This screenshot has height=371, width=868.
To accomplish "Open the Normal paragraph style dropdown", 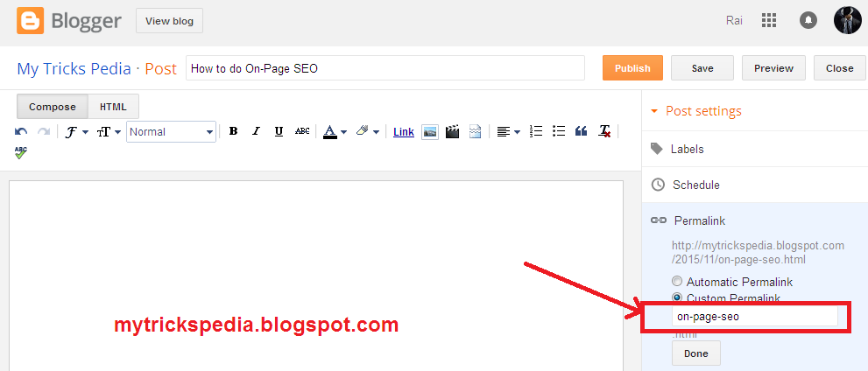I will pyautogui.click(x=171, y=131).
